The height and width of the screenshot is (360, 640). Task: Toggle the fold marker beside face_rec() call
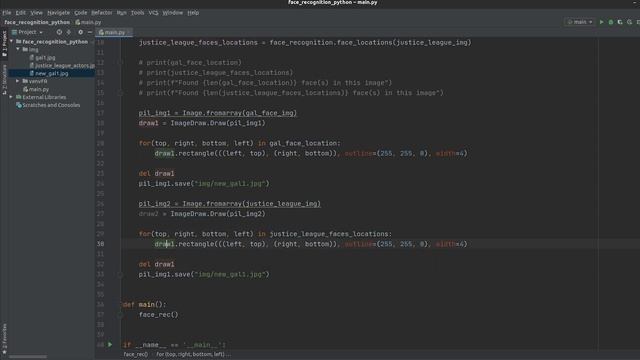pos(120,315)
